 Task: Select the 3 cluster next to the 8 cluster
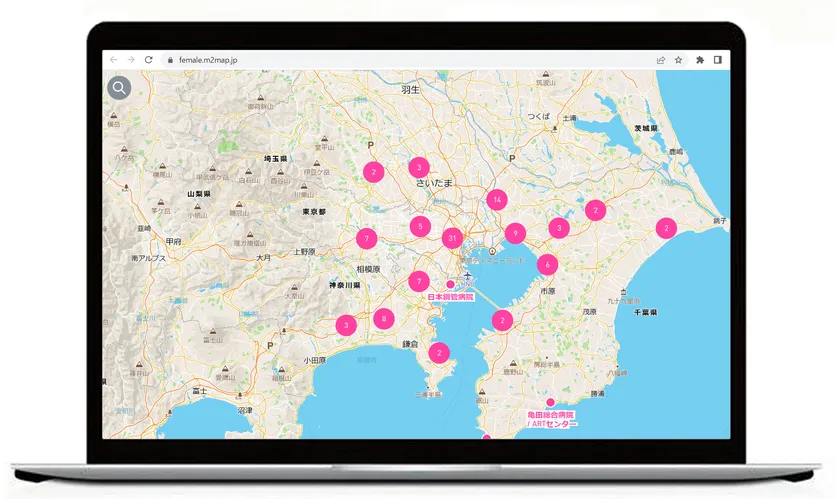pyautogui.click(x=346, y=325)
